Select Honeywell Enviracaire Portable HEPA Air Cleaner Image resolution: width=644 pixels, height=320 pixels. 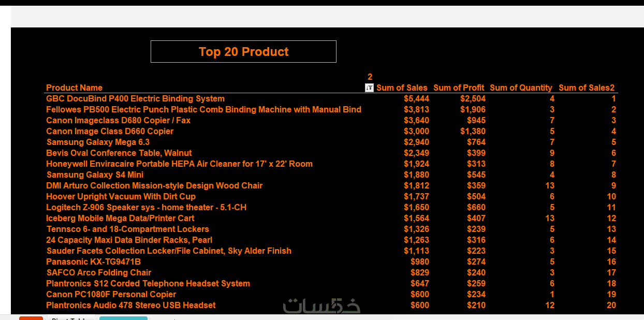(x=179, y=164)
